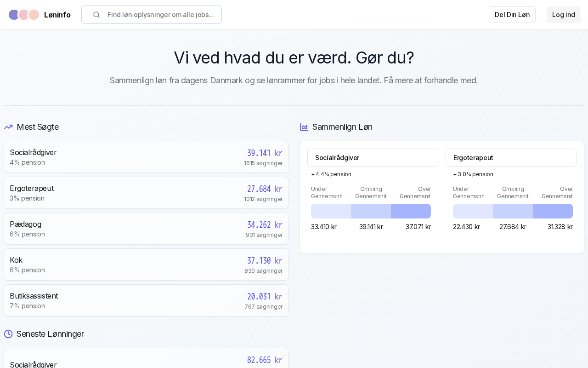Select the Pædagog salary card
The image size is (588, 368).
coord(146,229)
